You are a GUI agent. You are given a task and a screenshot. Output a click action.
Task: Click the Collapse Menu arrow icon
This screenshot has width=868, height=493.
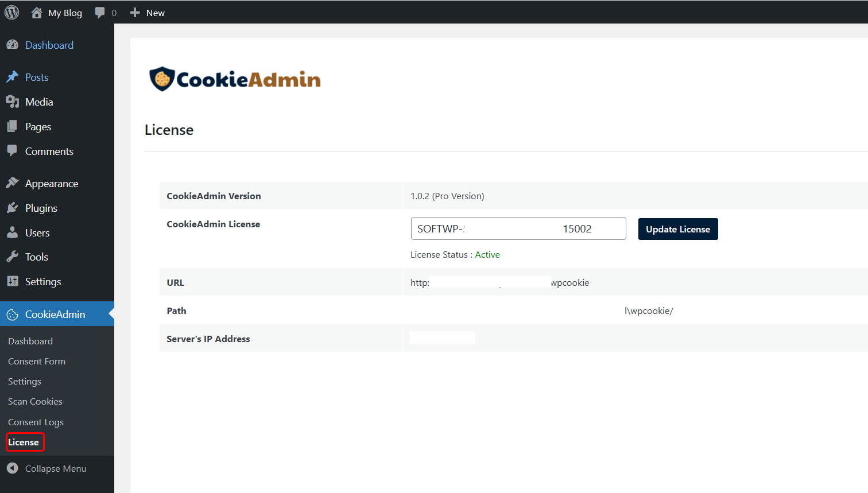12,468
